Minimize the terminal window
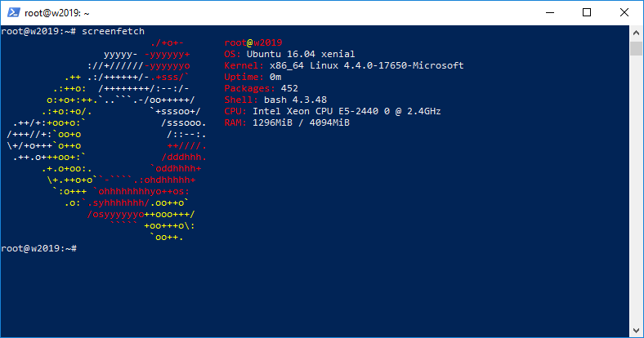Viewport: 644px width, 338px height. click(x=550, y=13)
